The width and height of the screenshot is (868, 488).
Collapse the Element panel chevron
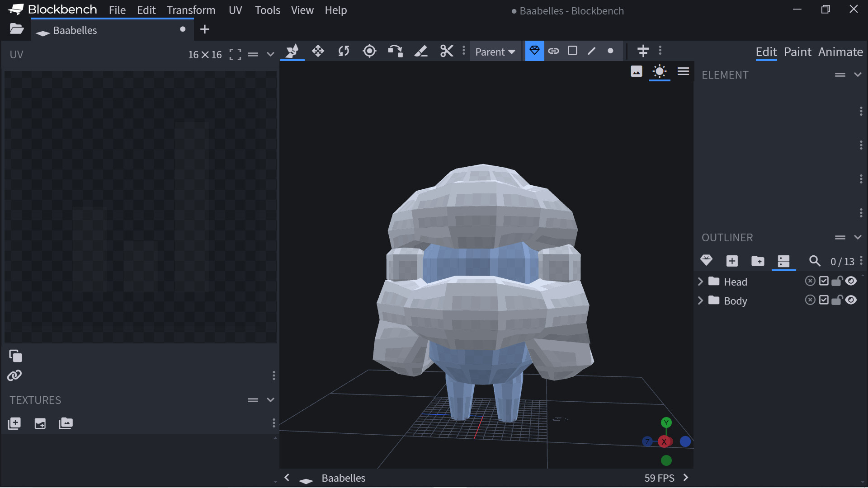tap(858, 75)
